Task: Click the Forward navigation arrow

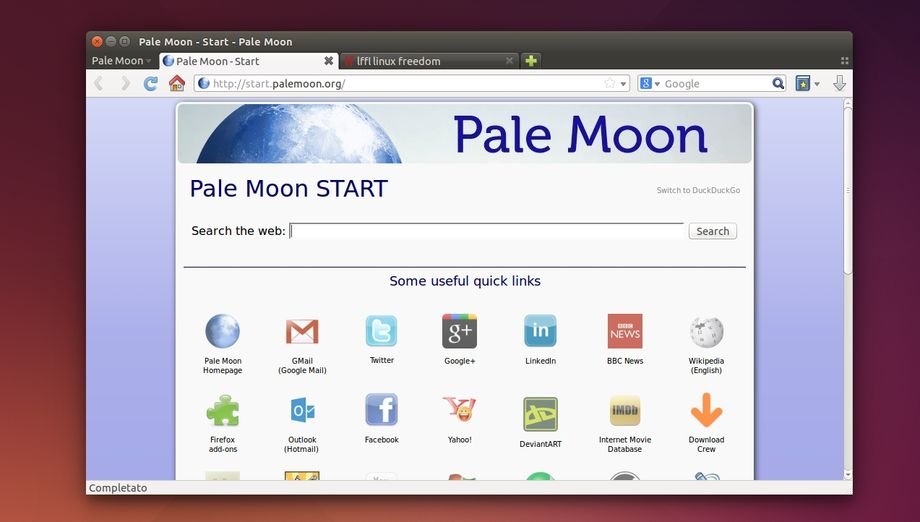Action: coord(125,83)
